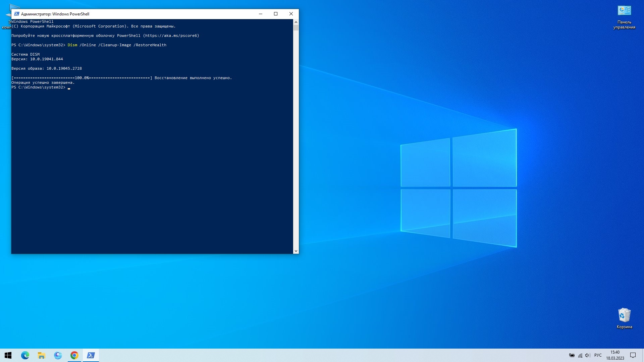The image size is (644, 362).
Task: Open the battery status tray icon
Action: point(572,355)
